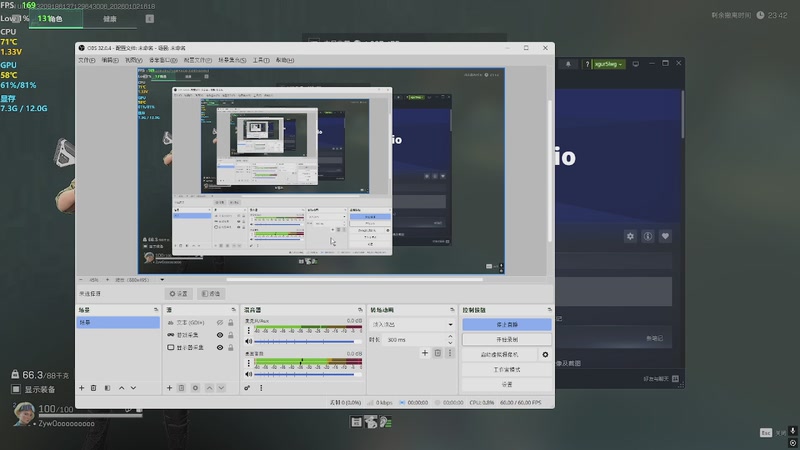Click the 开始录制 start recording button
The height and width of the screenshot is (450, 800).
507,339
